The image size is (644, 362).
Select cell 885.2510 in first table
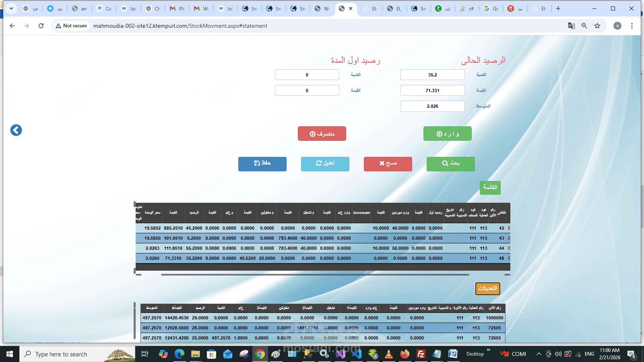pos(173,228)
